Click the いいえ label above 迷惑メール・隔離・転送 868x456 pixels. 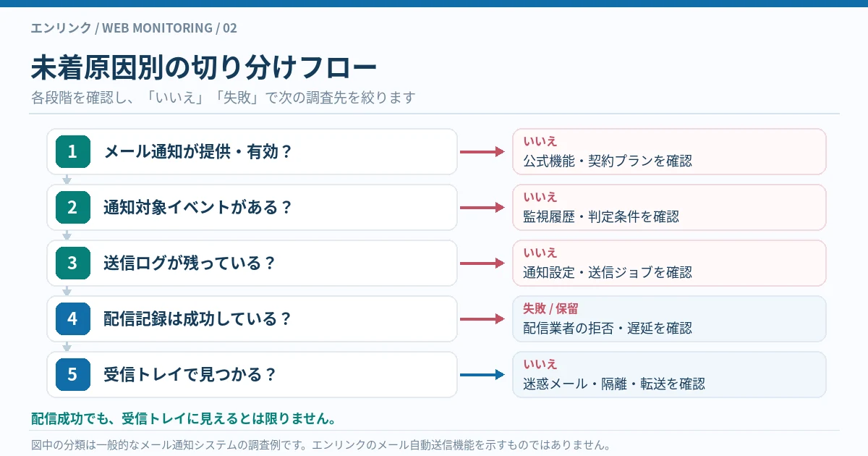[540, 364]
